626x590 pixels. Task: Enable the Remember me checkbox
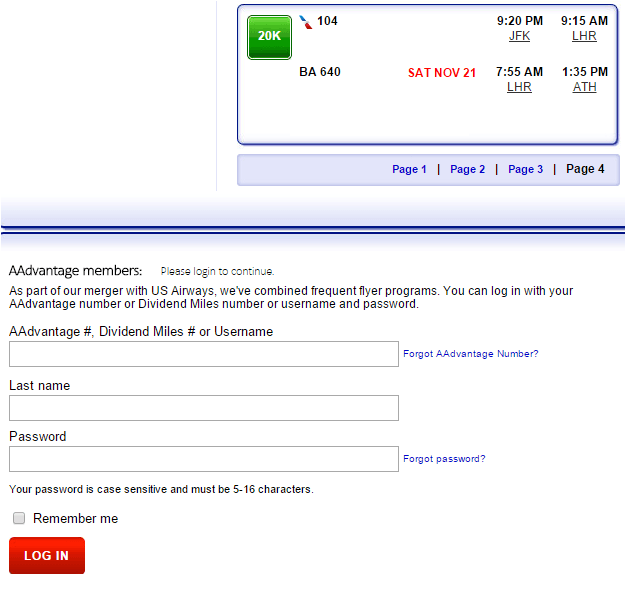pos(19,518)
